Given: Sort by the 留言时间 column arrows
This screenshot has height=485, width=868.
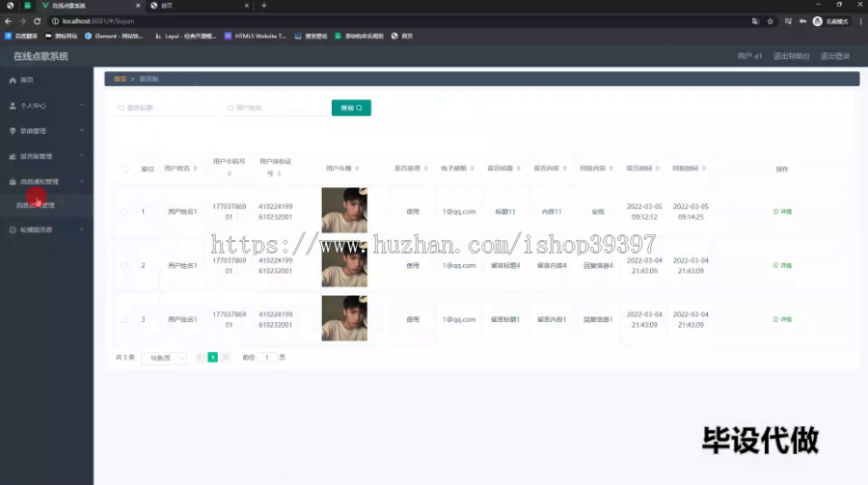Looking at the screenshot, I should [658, 169].
